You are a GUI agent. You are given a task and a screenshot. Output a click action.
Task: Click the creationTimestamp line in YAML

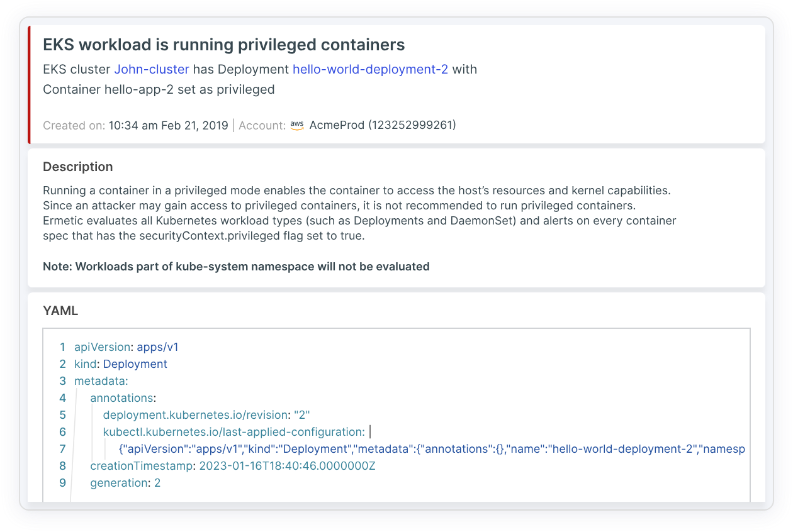233,466
